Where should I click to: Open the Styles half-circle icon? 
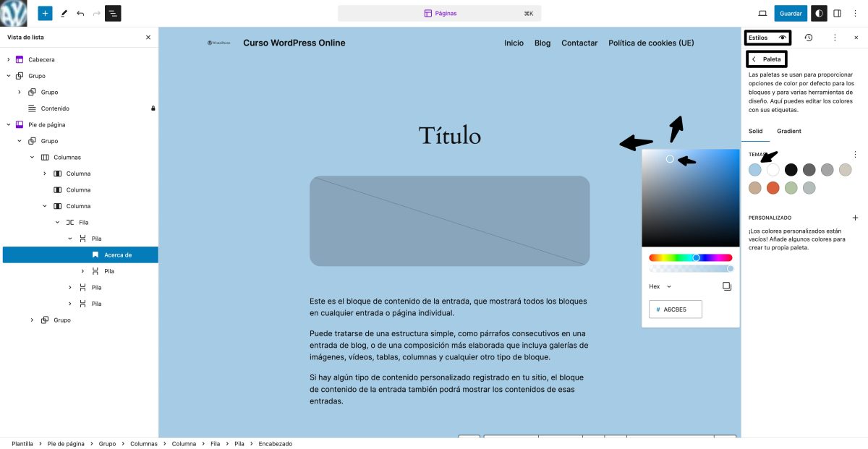coord(819,13)
